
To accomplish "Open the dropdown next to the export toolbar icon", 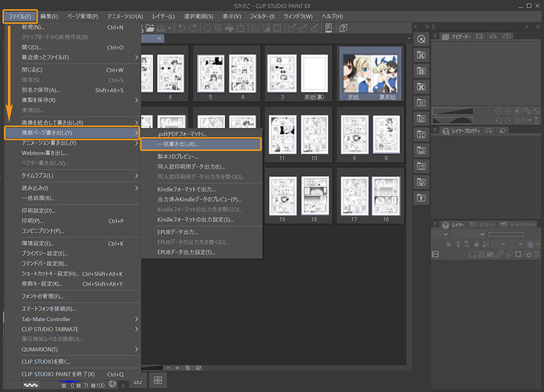I will tap(169, 29).
